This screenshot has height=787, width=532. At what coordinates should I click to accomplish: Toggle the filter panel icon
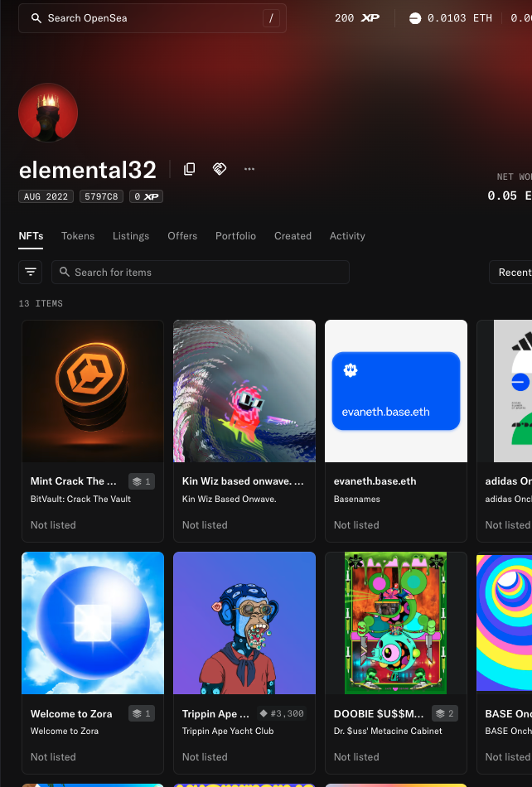(x=31, y=272)
